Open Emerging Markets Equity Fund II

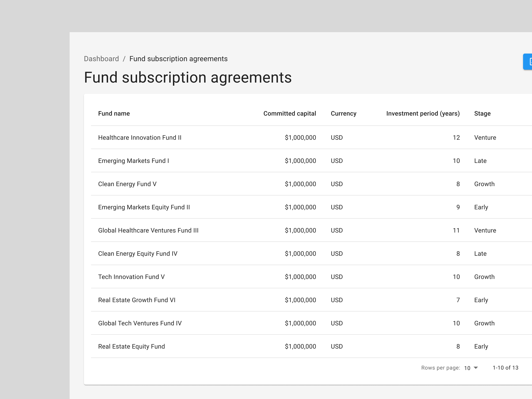click(x=144, y=207)
